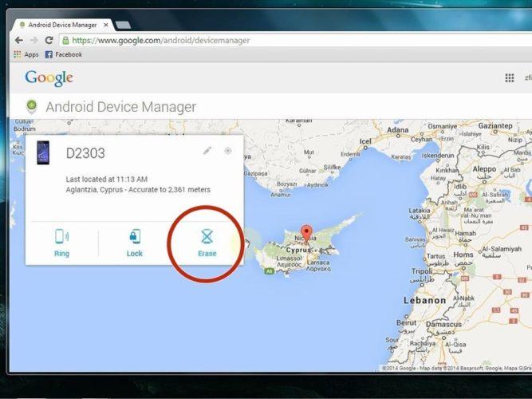Click the Tripoli label on the map
Screen dimensions: 532x399
coord(422,271)
